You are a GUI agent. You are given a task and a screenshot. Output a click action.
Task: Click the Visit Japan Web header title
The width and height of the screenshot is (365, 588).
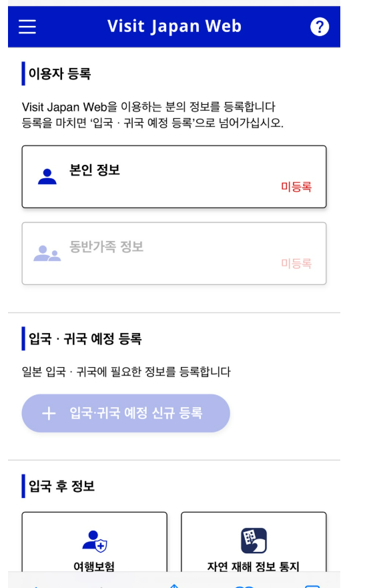pos(174,26)
